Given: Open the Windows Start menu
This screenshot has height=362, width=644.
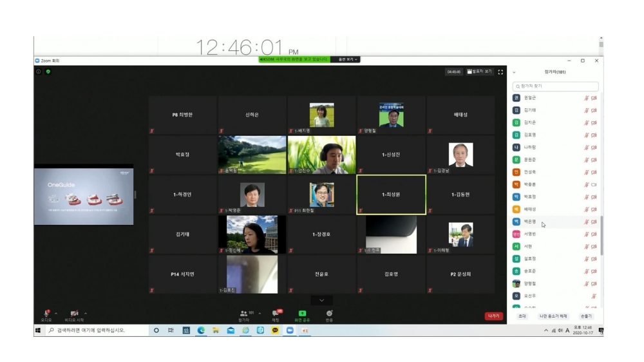Looking at the screenshot, I should coord(38,330).
